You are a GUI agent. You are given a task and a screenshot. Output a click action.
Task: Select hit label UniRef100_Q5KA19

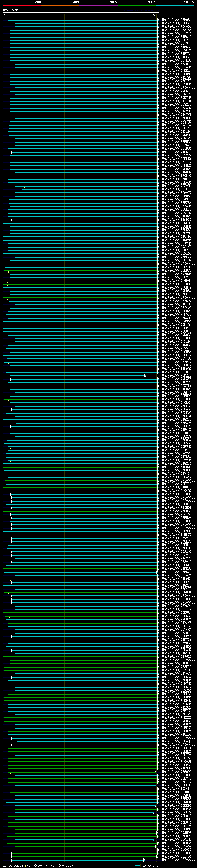(x=177, y=816)
